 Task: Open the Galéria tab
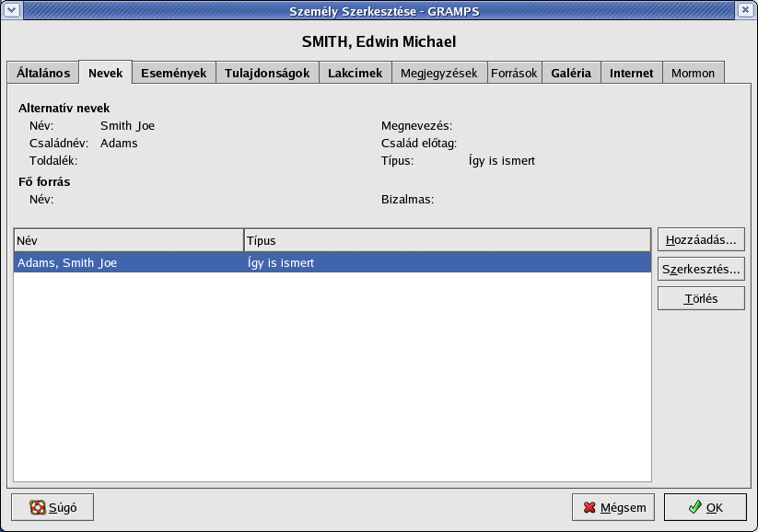571,73
